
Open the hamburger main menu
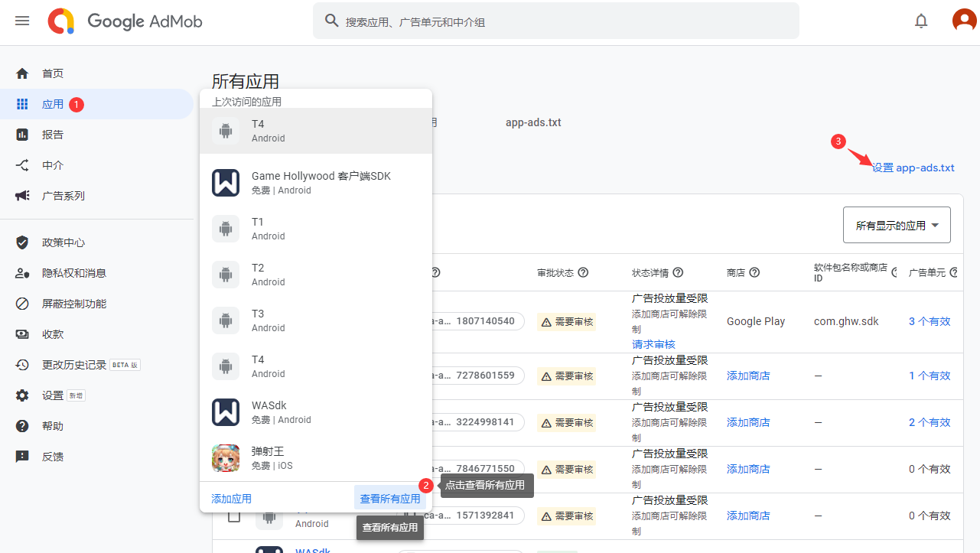(x=22, y=21)
